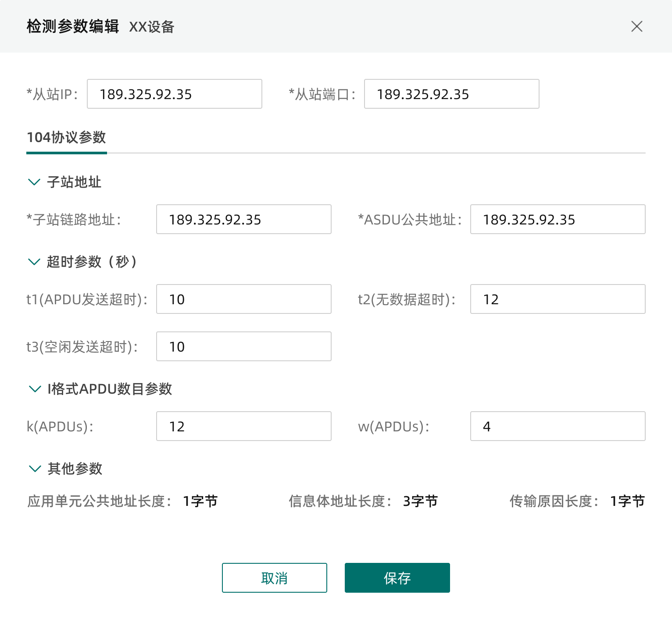
Task: Click the *ASDU公共地址: label
Action: [410, 220]
